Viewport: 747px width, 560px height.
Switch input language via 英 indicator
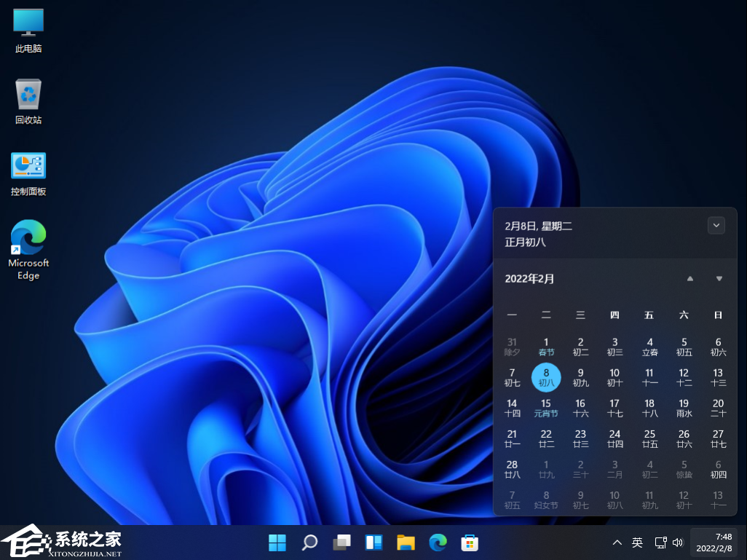pos(637,543)
